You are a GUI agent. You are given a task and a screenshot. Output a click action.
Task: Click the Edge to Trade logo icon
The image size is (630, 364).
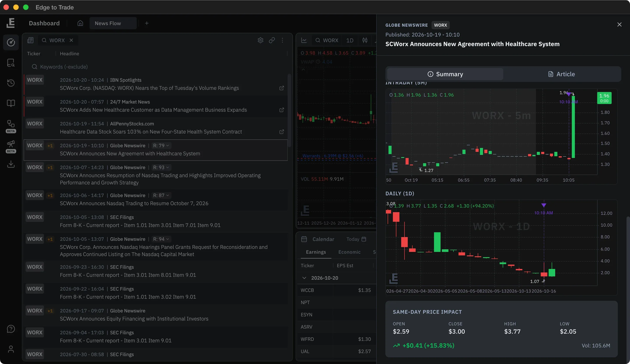(x=11, y=23)
